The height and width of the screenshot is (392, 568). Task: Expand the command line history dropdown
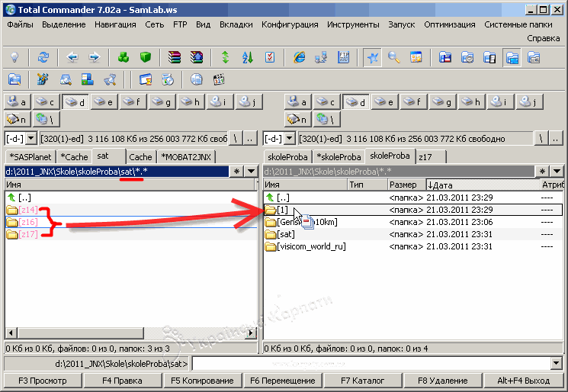click(557, 363)
